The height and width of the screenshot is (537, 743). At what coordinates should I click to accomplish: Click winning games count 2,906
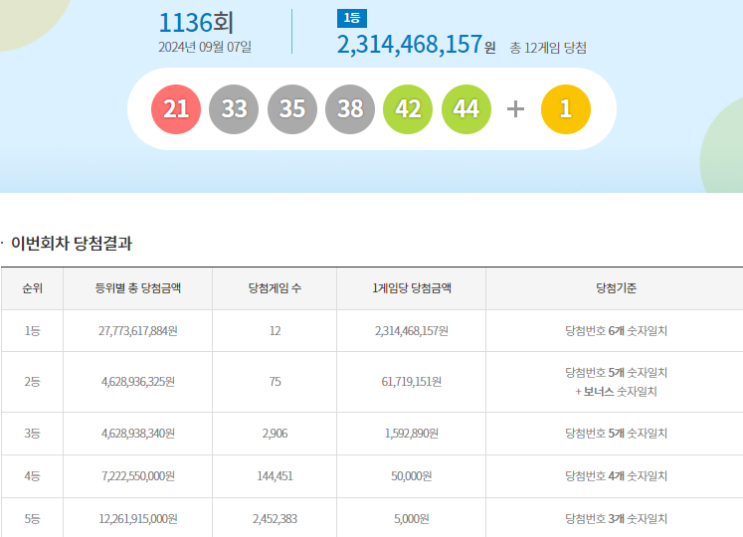tap(275, 433)
